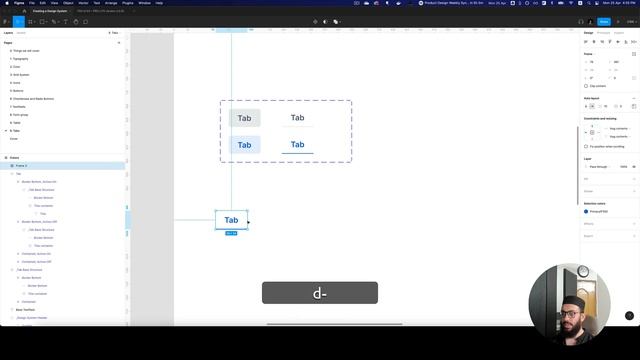
Task: Click the Boolean groups icon
Action: [336, 22]
